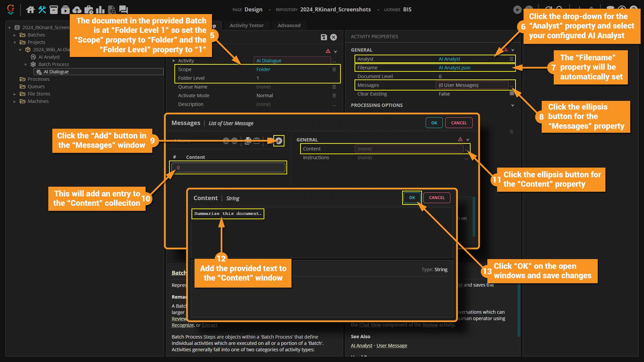Switch to the Advanced tab
This screenshot has height=362, width=644.
[x=289, y=25]
